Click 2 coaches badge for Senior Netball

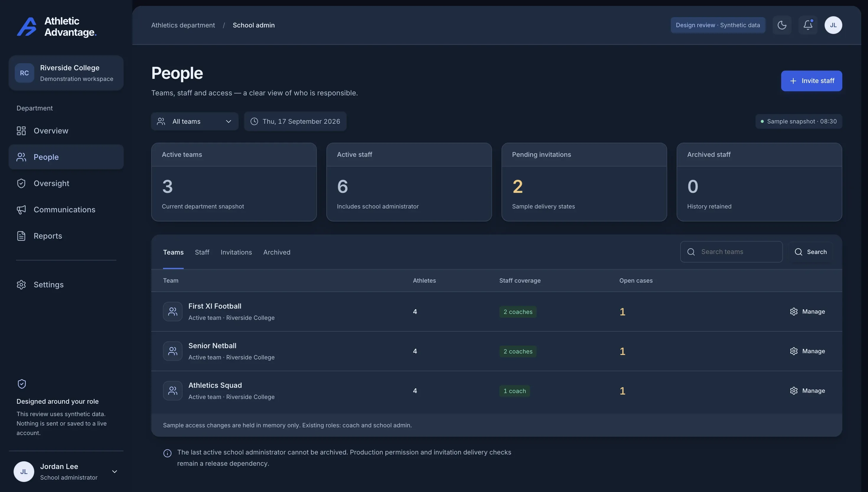click(x=518, y=351)
